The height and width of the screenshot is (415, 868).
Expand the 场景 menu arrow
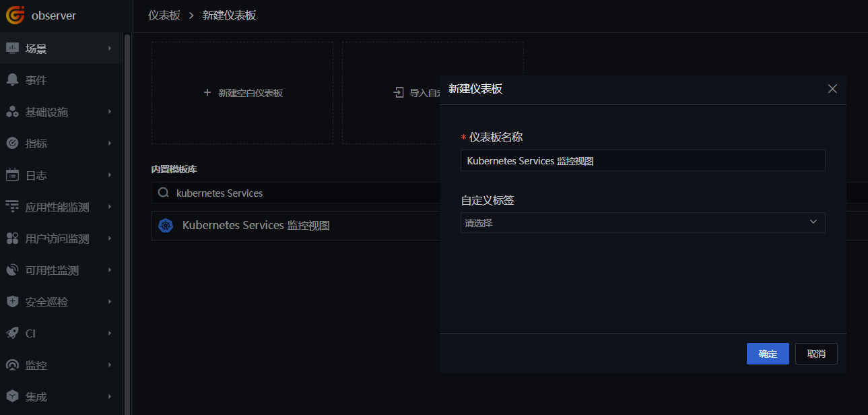click(x=110, y=49)
